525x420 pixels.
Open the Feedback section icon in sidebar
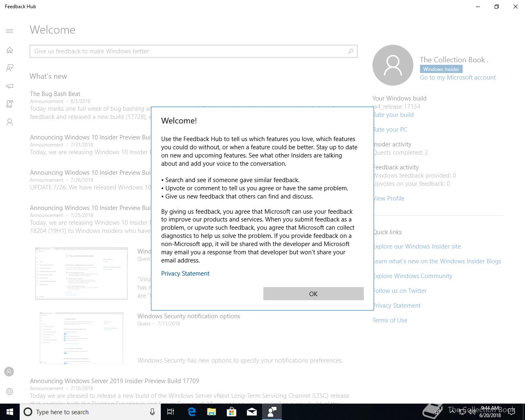pos(10,68)
